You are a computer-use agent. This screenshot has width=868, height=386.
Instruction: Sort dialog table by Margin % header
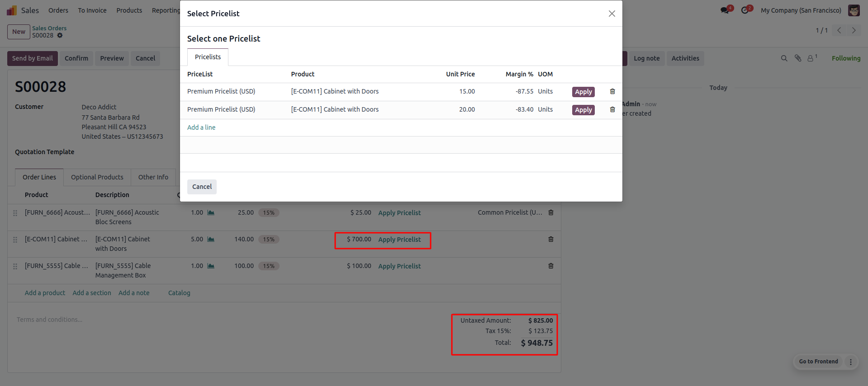(x=519, y=74)
